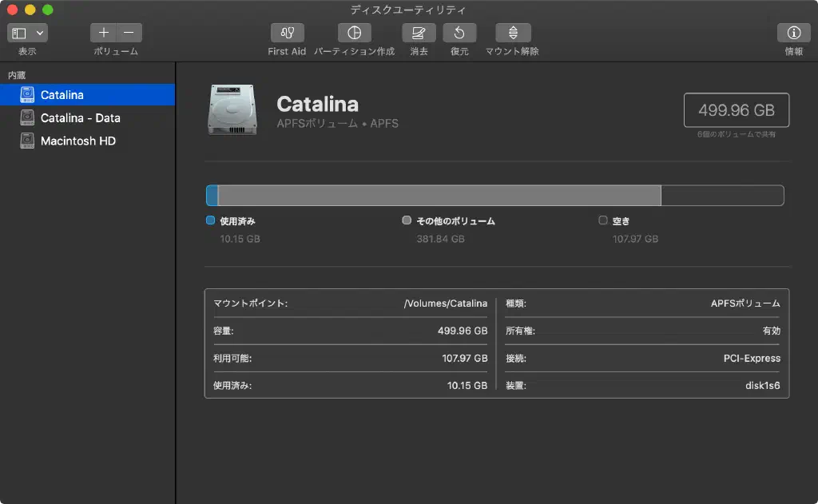Viewport: 818px width, 504px height.
Task: Open the view (表示) sidebar dropdown
Action: (x=28, y=33)
